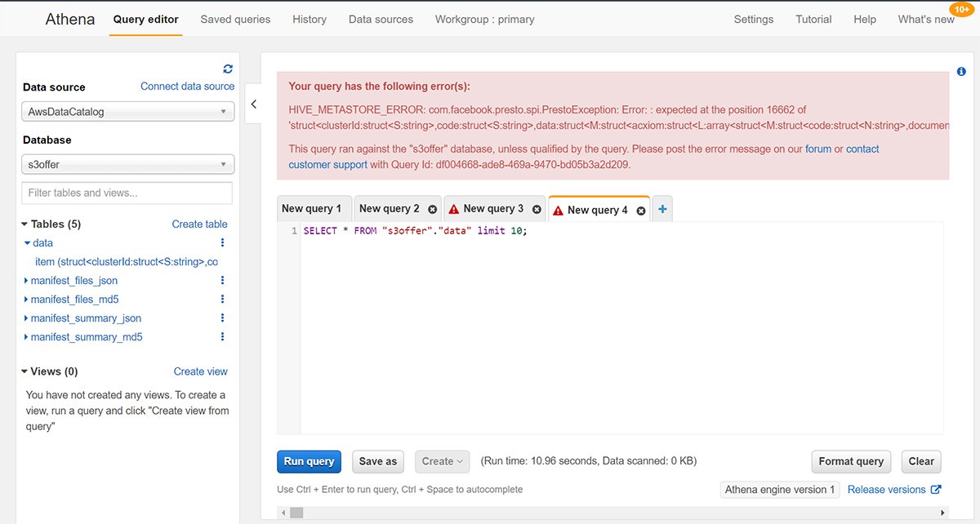
Task: Close the New query 3 tab
Action: [537, 210]
